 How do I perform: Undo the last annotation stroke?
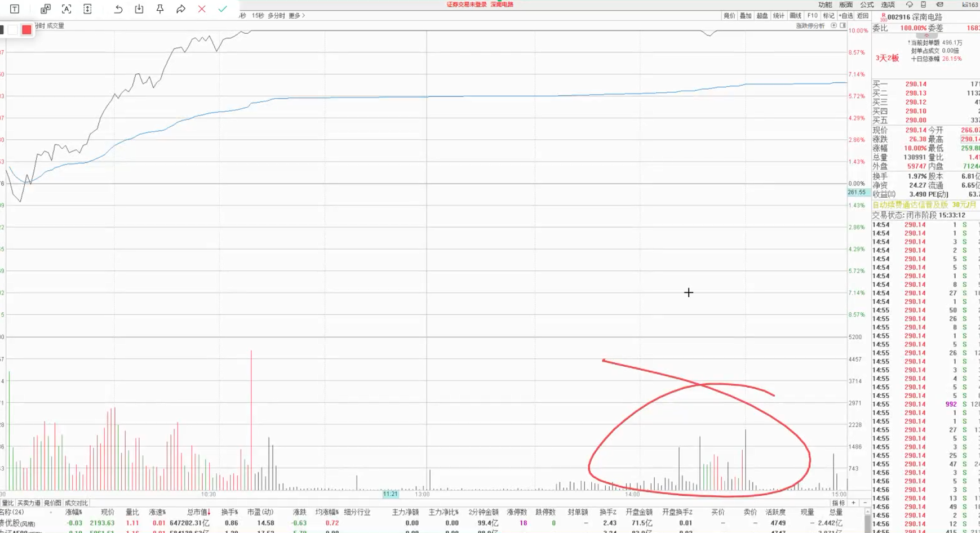[x=118, y=9]
